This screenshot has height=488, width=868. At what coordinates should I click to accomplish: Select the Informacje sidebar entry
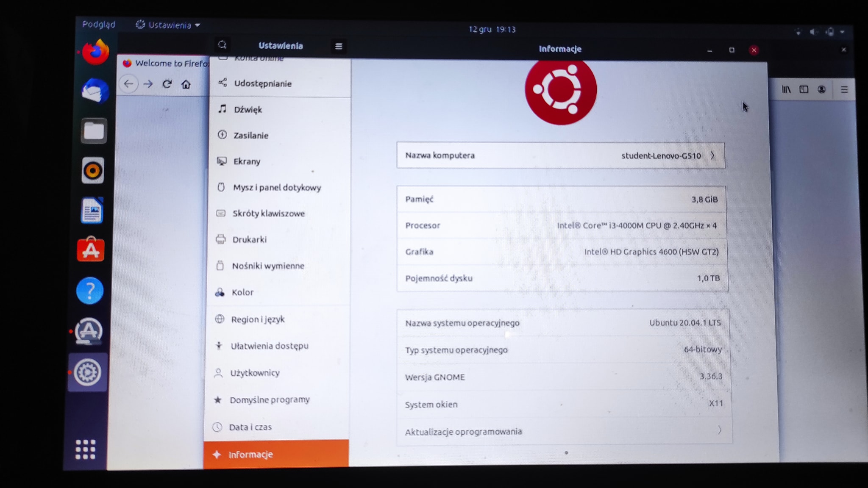(x=276, y=455)
